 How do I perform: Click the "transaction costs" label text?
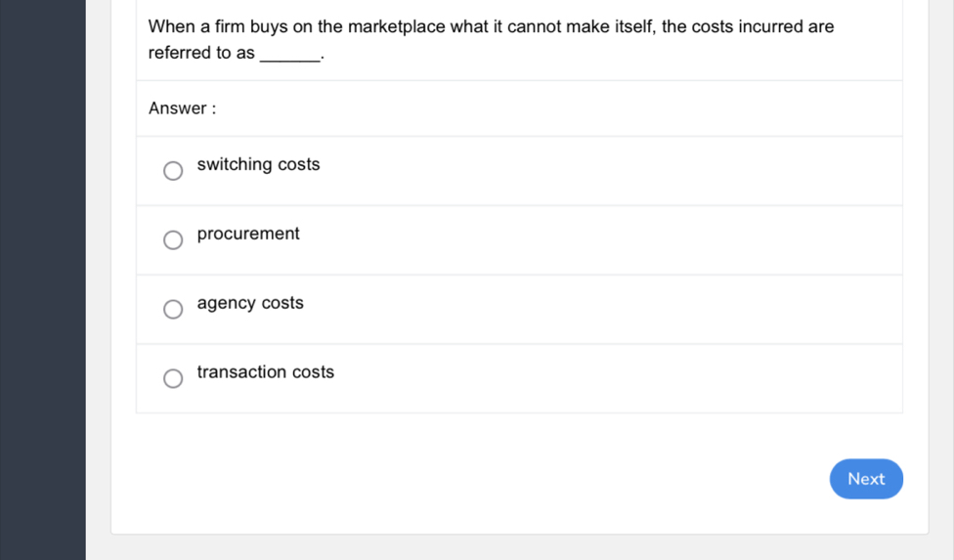(x=266, y=372)
